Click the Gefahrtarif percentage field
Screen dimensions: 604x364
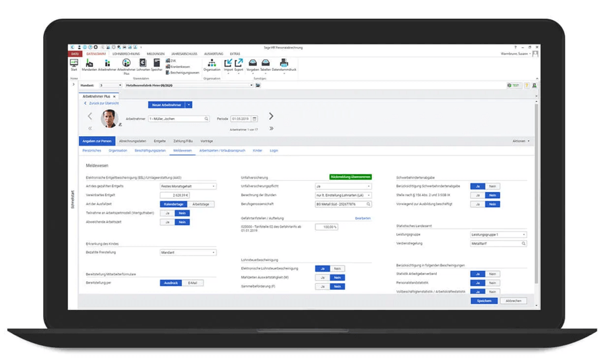(327, 227)
